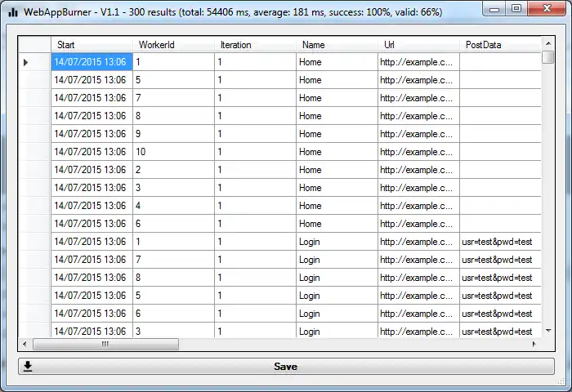Viewport: 572px width, 392px height.
Task: Select Iteration cell for Home worker 10
Action: tap(255, 152)
